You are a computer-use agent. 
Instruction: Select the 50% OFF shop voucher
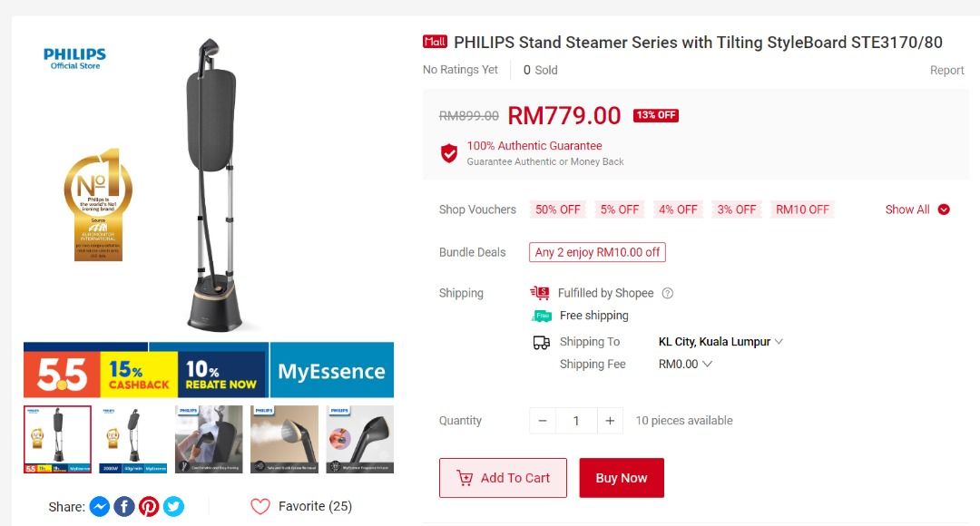(558, 209)
